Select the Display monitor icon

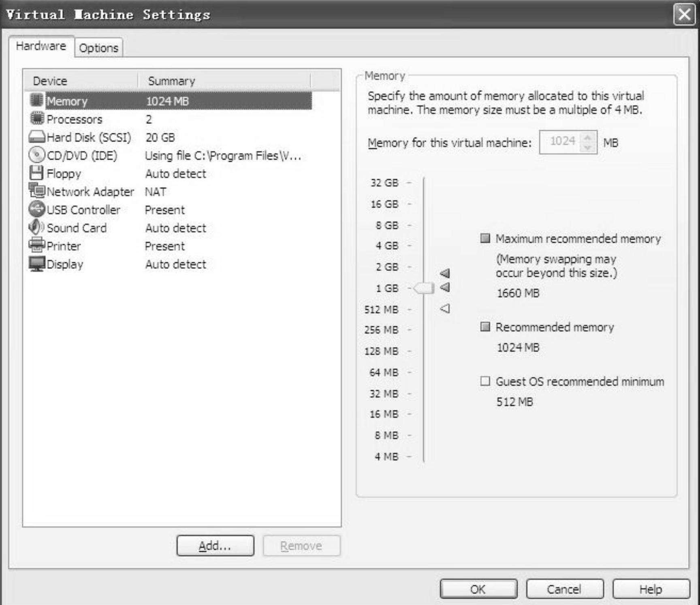point(36,264)
